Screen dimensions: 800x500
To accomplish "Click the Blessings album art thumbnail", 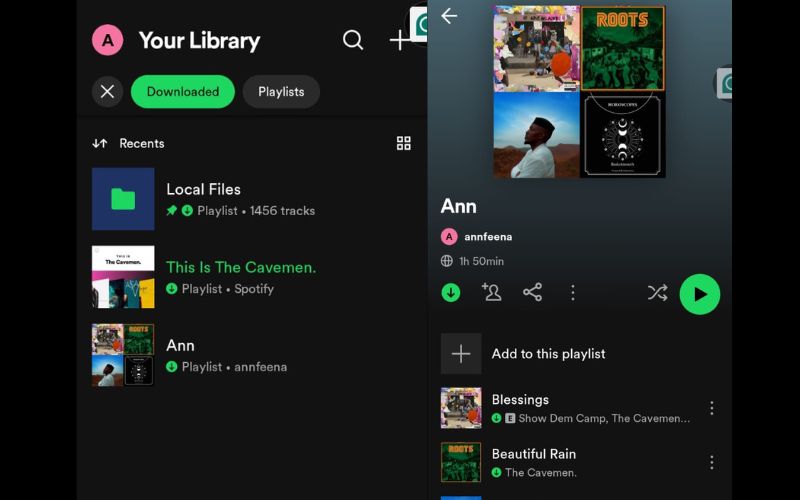I will pos(461,408).
